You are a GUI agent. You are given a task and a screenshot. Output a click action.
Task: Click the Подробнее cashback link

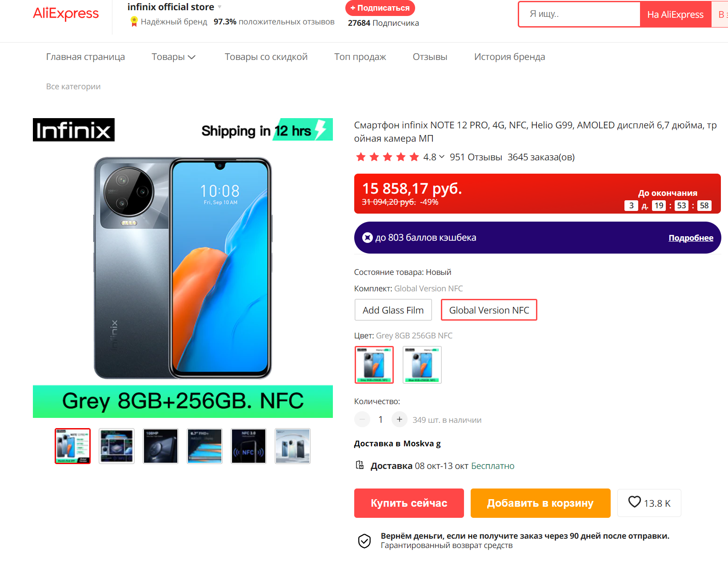pyautogui.click(x=691, y=238)
